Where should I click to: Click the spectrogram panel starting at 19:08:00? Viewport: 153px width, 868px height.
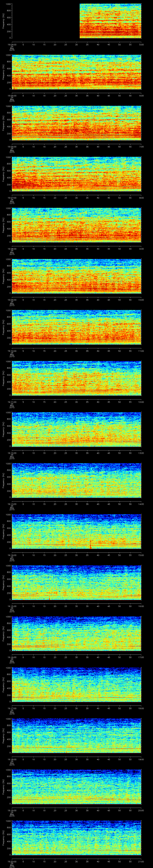click(77, 225)
